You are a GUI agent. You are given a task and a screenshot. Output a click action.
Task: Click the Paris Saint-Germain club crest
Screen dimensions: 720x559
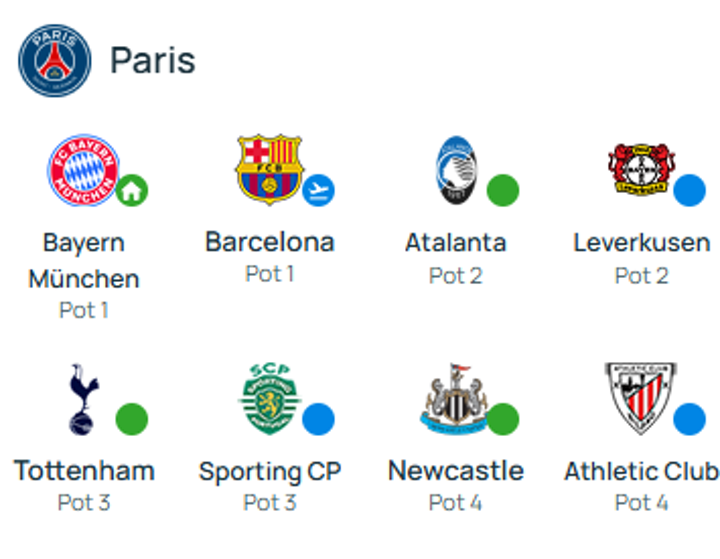coord(54,60)
